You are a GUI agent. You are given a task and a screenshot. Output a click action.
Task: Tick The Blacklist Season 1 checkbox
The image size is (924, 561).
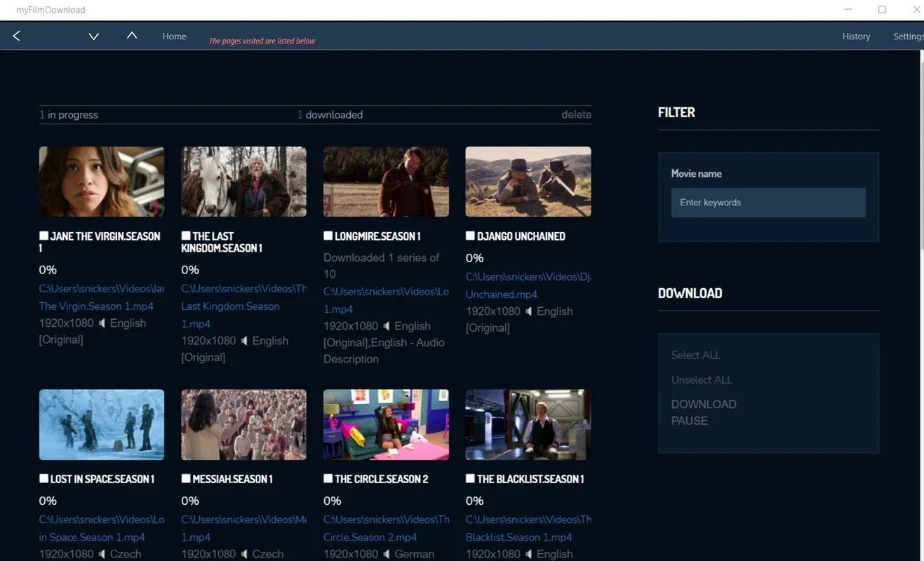470,478
